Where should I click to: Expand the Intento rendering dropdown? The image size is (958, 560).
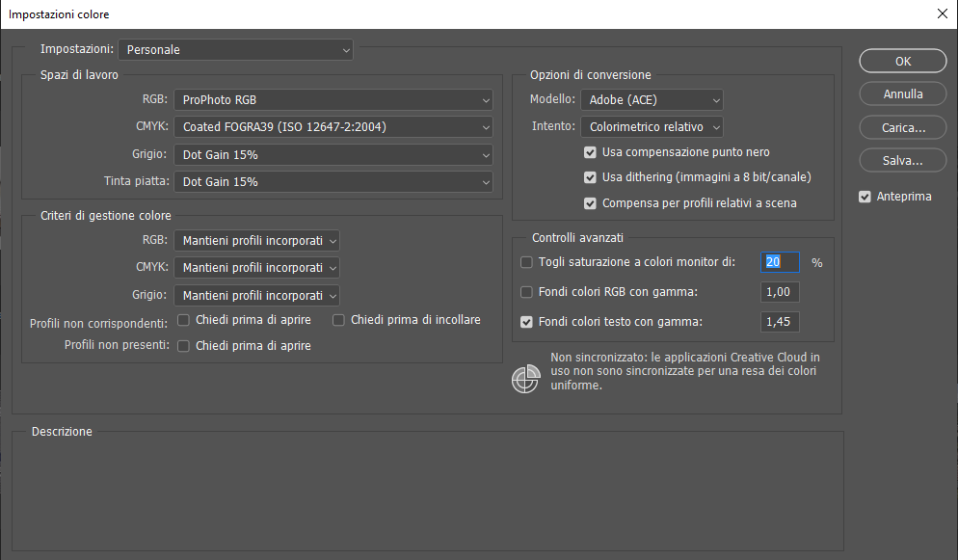(x=652, y=126)
